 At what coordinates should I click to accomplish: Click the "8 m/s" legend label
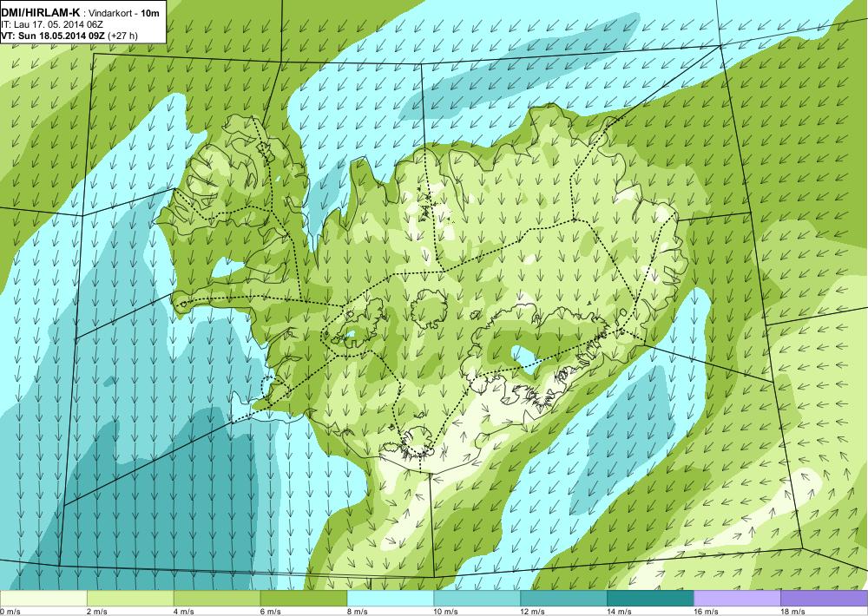click(x=357, y=612)
